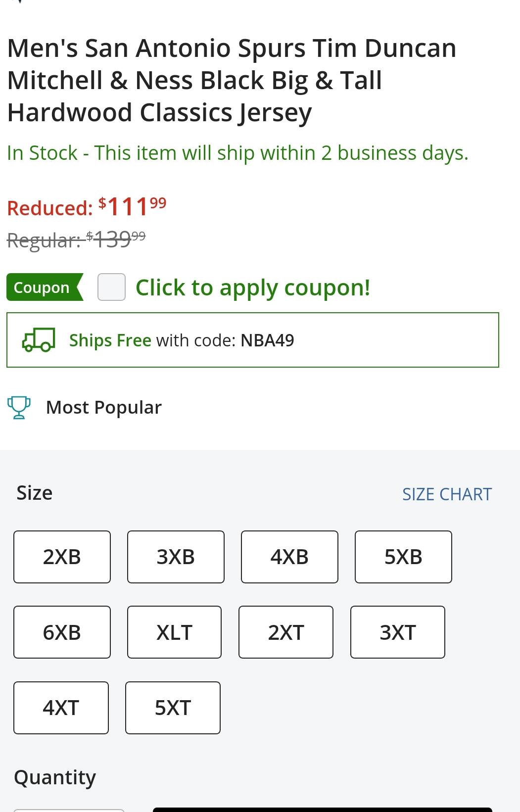Select size 3XB
520x812 pixels.
point(176,557)
